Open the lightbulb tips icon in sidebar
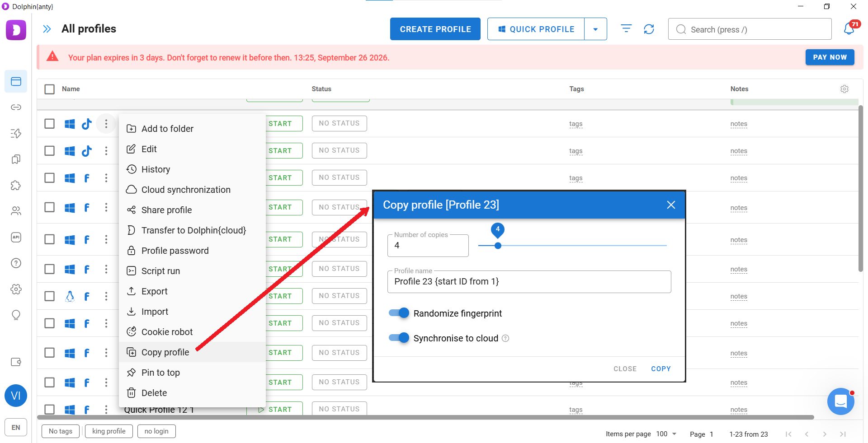The image size is (868, 443). pyautogui.click(x=16, y=315)
